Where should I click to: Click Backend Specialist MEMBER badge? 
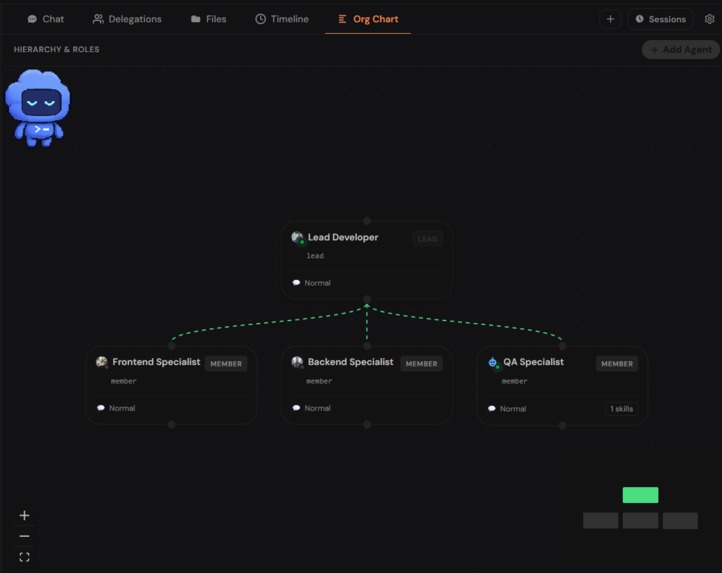click(421, 363)
